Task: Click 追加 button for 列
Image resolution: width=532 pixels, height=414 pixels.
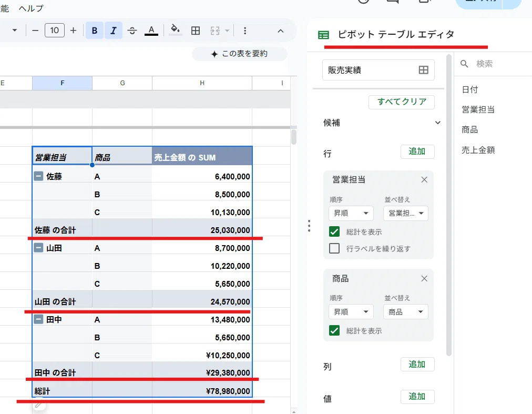Action: [x=417, y=365]
